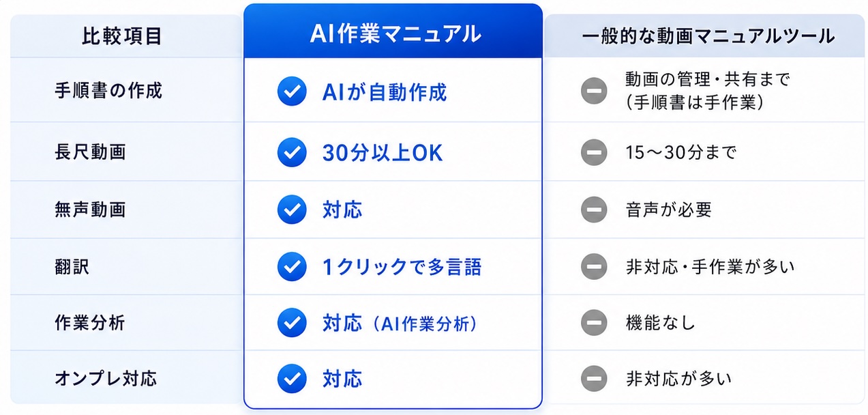Click the checkmark icon in the 無声動画 row
Screen dimensions: 868x415
pyautogui.click(x=292, y=210)
